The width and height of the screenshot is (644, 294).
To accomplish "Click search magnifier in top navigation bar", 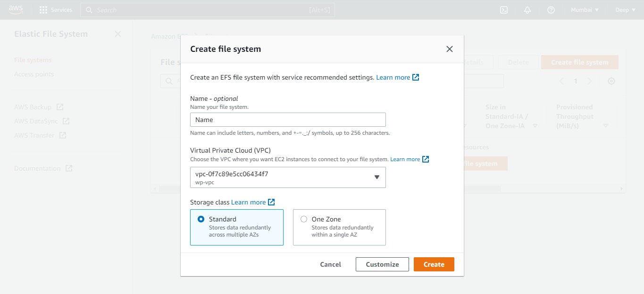I will 89,9.
